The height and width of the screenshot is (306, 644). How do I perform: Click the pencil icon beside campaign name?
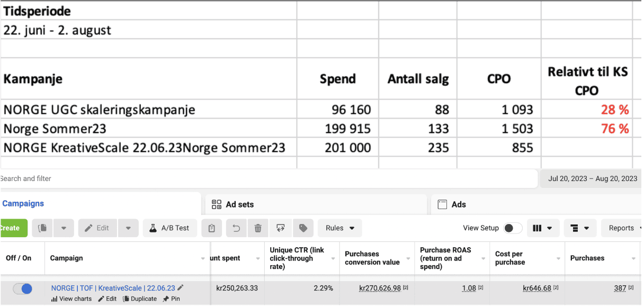click(181, 288)
